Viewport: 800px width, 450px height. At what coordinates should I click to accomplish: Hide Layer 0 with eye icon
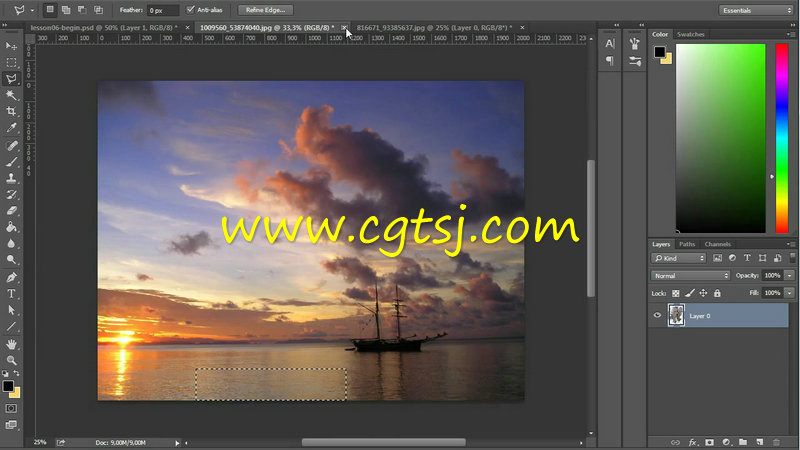point(657,315)
